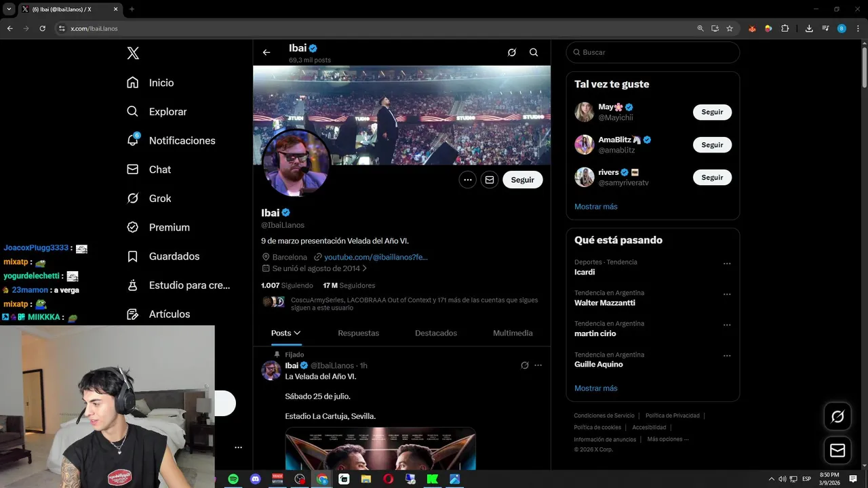Switch to the Destacados tab
Image resolution: width=868 pixels, height=488 pixels.
tap(436, 333)
